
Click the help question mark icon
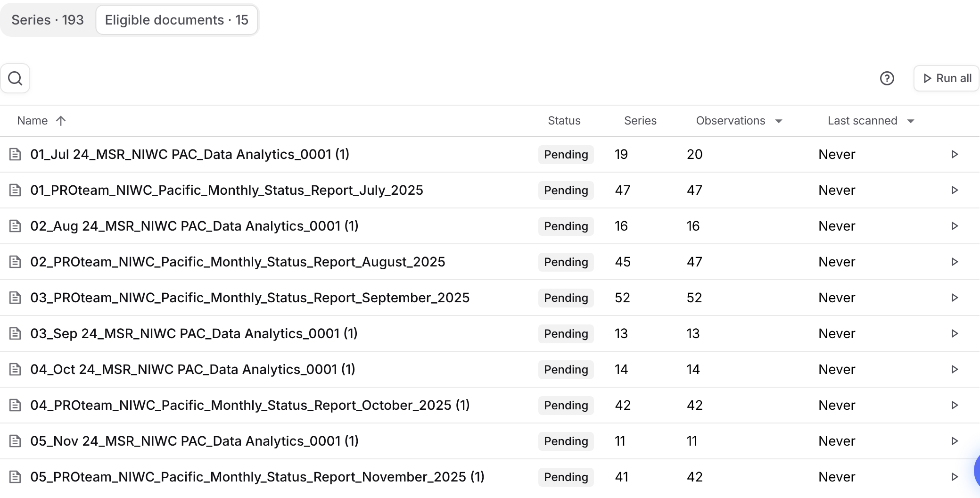(x=887, y=78)
